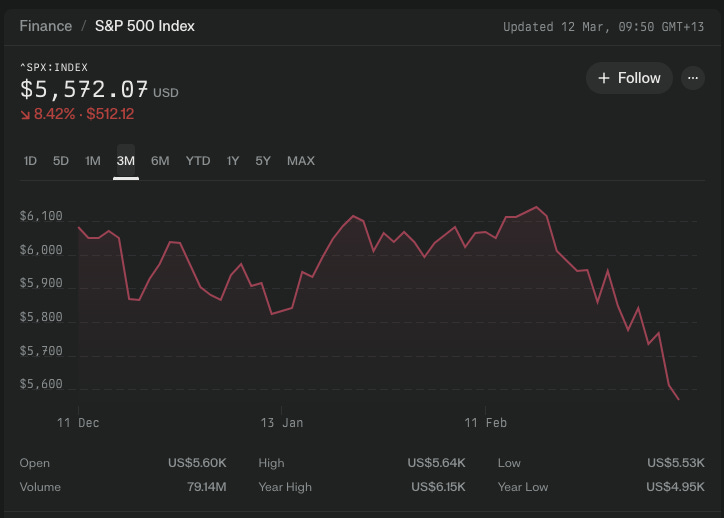Click the chart line's peak in mid-February

(536, 207)
